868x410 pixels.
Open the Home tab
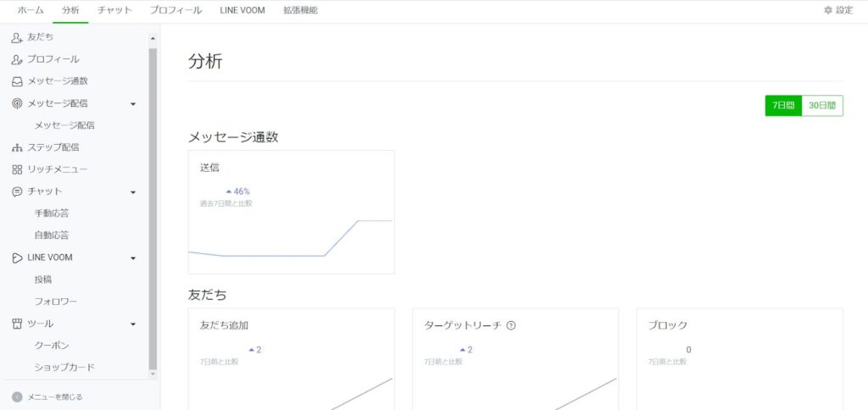[31, 10]
